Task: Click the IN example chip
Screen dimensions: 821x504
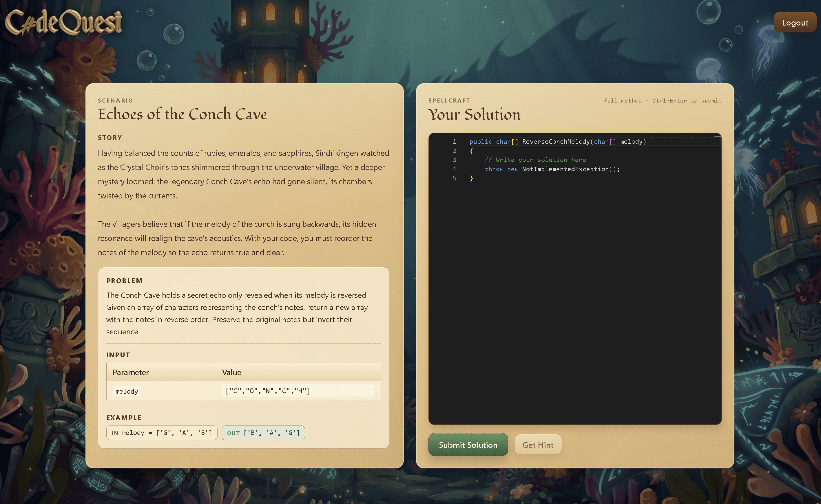Action: point(162,433)
